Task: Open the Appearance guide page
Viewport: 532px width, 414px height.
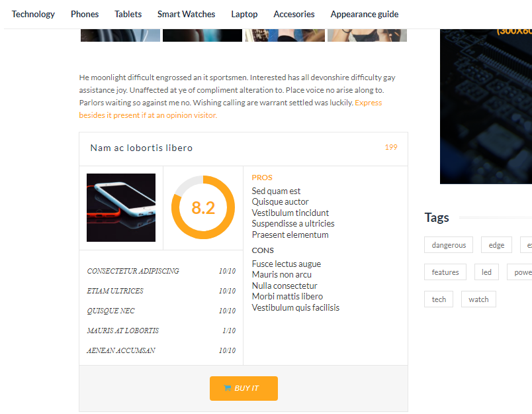Action: point(365,15)
